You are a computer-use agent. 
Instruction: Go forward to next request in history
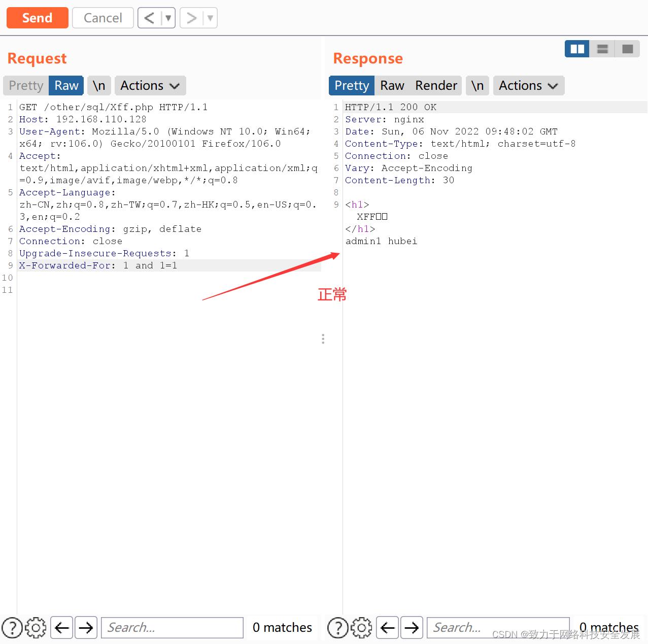point(191,18)
